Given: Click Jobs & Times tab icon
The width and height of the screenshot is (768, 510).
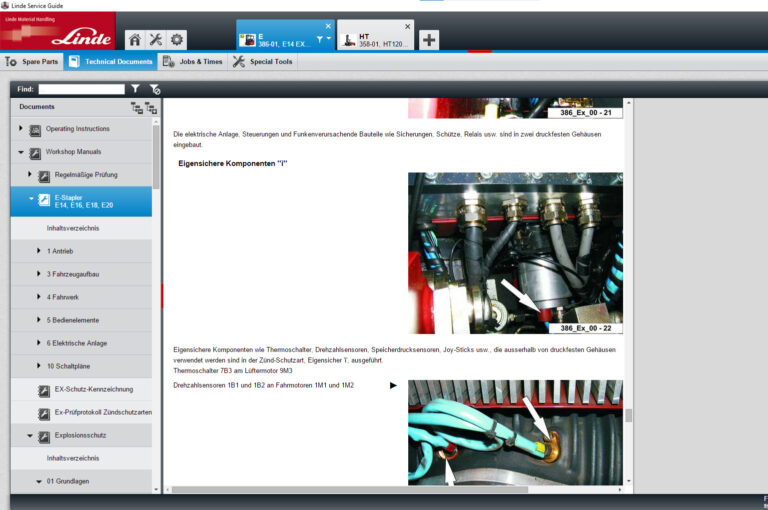Looking at the screenshot, I should coord(169,62).
